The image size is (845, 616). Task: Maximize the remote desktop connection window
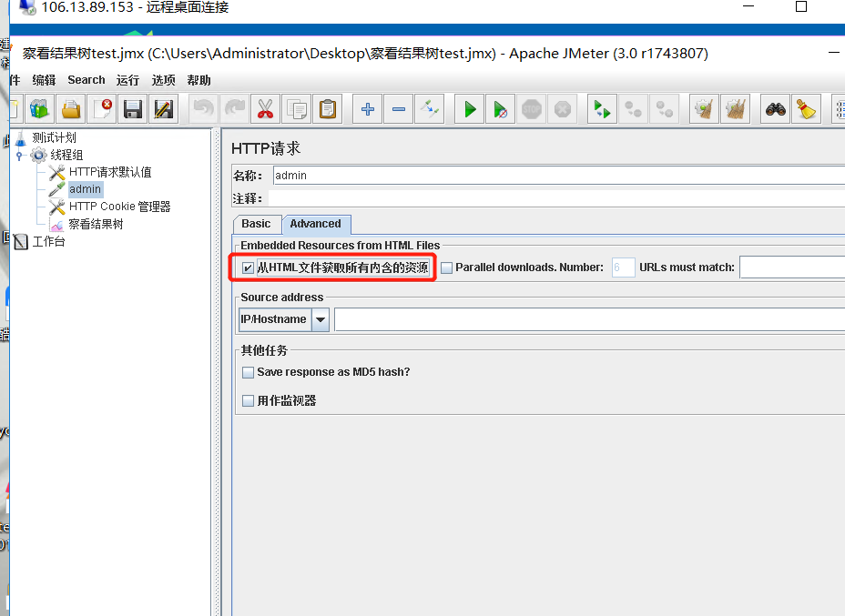[x=801, y=7]
